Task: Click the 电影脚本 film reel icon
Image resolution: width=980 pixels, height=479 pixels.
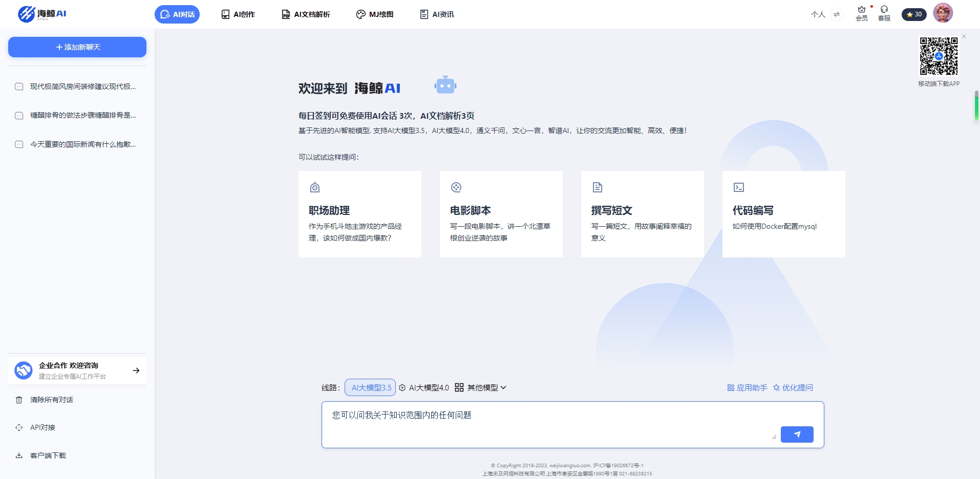Action: pyautogui.click(x=456, y=187)
